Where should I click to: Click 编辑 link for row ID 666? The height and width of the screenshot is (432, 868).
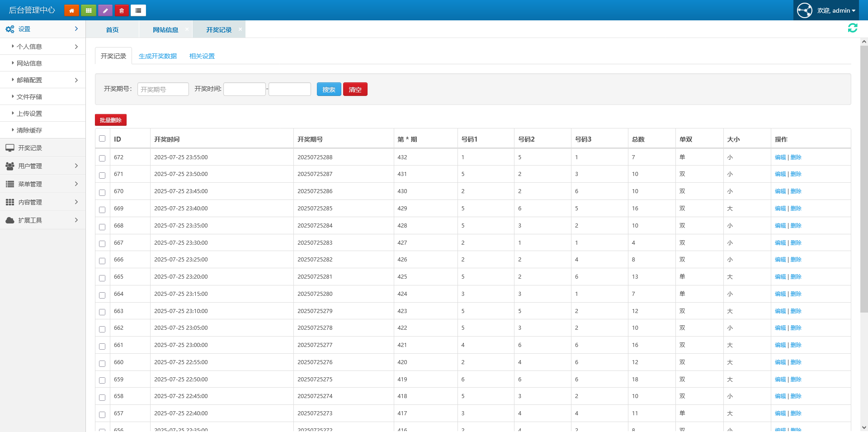[780, 260]
